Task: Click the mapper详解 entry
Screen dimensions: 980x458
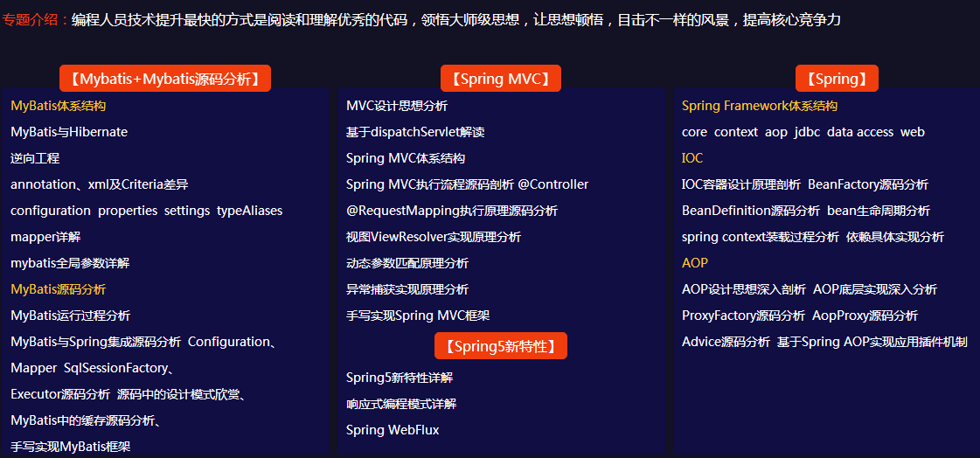Action: pos(45,238)
